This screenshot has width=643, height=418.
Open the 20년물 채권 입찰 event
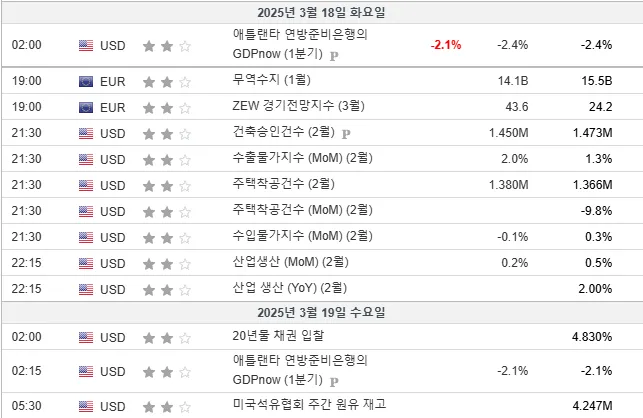(278, 336)
